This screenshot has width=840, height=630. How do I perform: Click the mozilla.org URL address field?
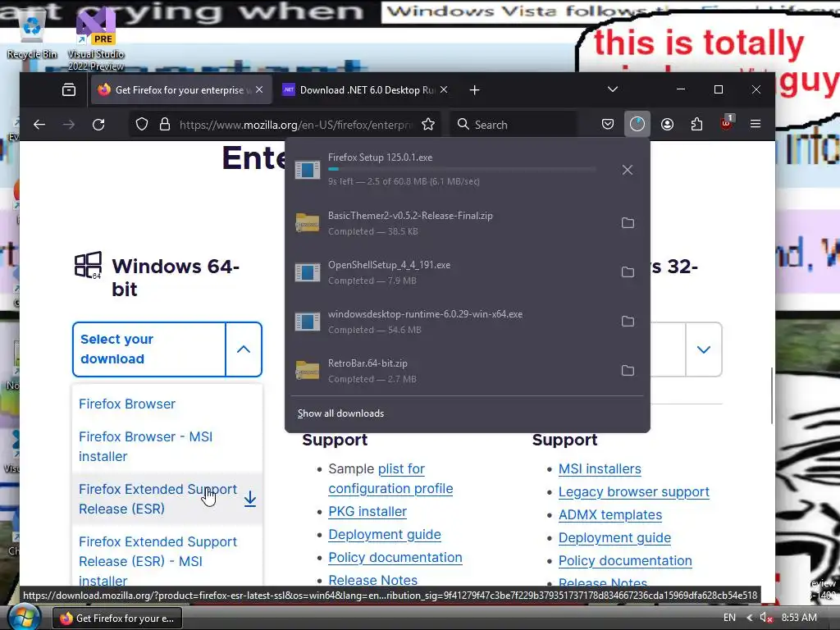(296, 125)
